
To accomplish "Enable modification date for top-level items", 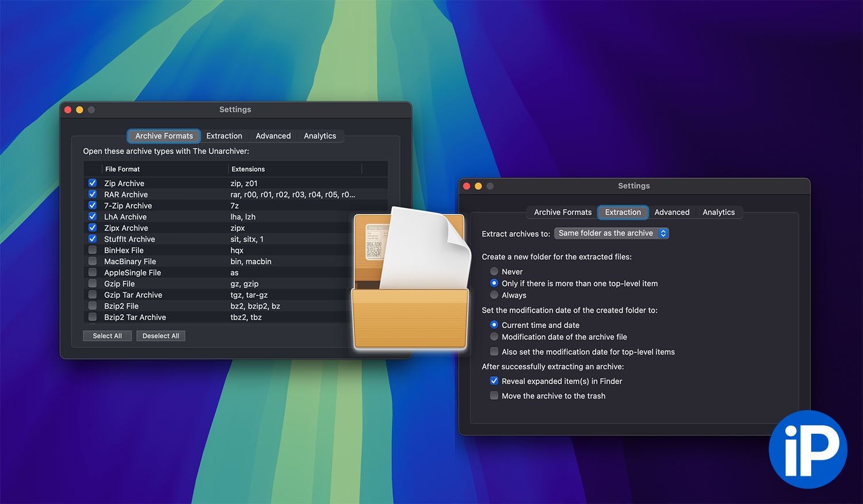I will (494, 352).
